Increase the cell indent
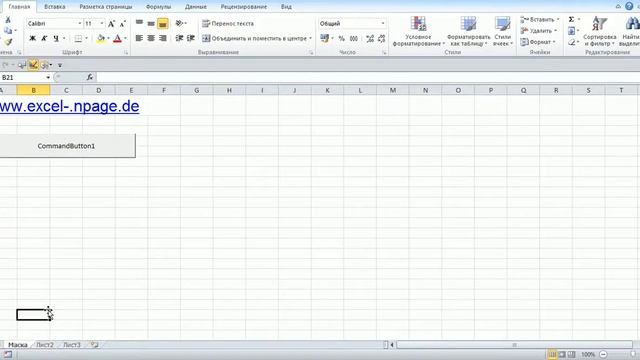Viewport: 640px width, 360px height. pos(191,38)
